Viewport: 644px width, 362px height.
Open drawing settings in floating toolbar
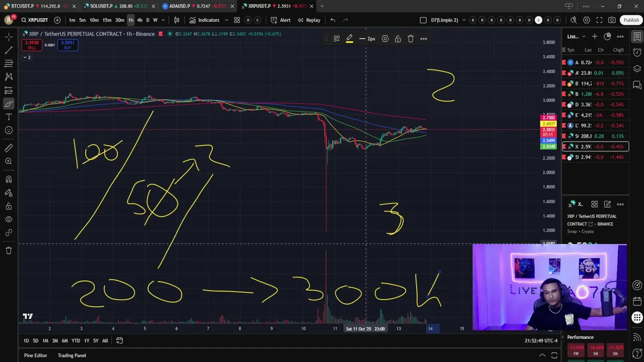[x=385, y=39]
